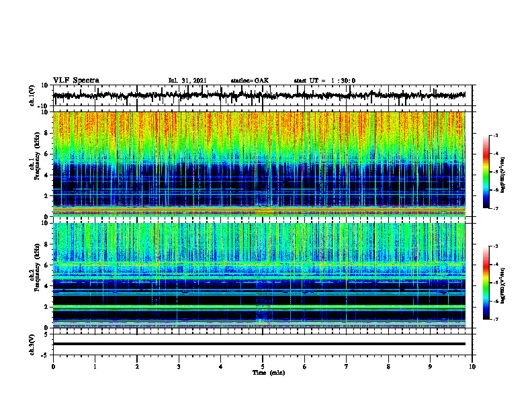Click the "ch.3(V)" axis label
This screenshot has height=411, width=532.
(x=32, y=345)
